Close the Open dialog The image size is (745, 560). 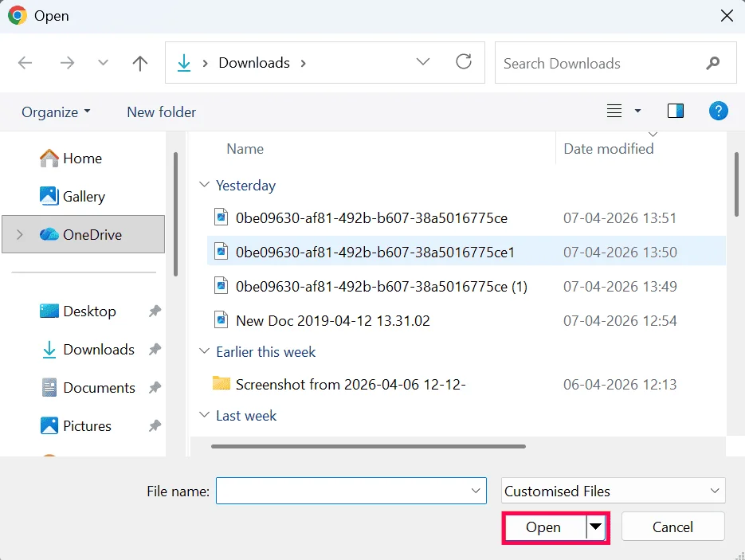727,16
